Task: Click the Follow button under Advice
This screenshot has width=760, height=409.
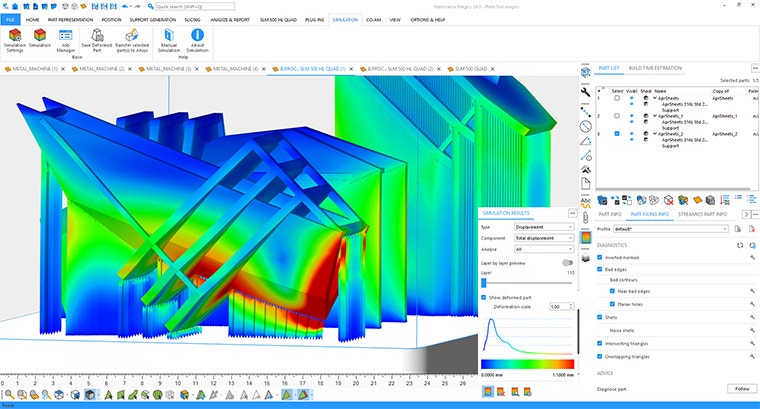Action: (x=742, y=389)
